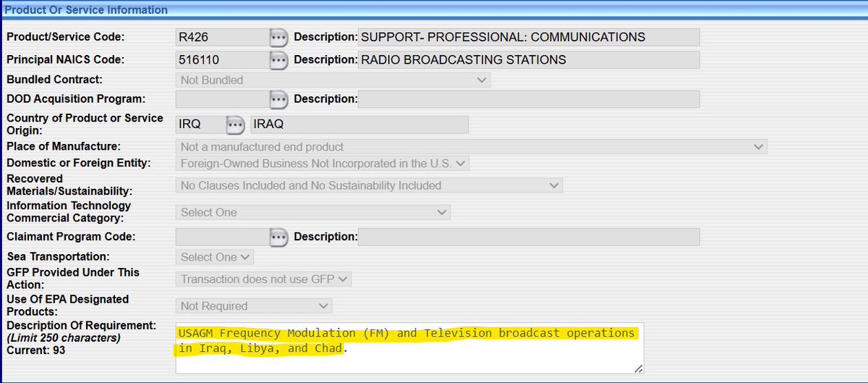
Task: Click the NAICS Code field 516110
Action: pos(223,60)
